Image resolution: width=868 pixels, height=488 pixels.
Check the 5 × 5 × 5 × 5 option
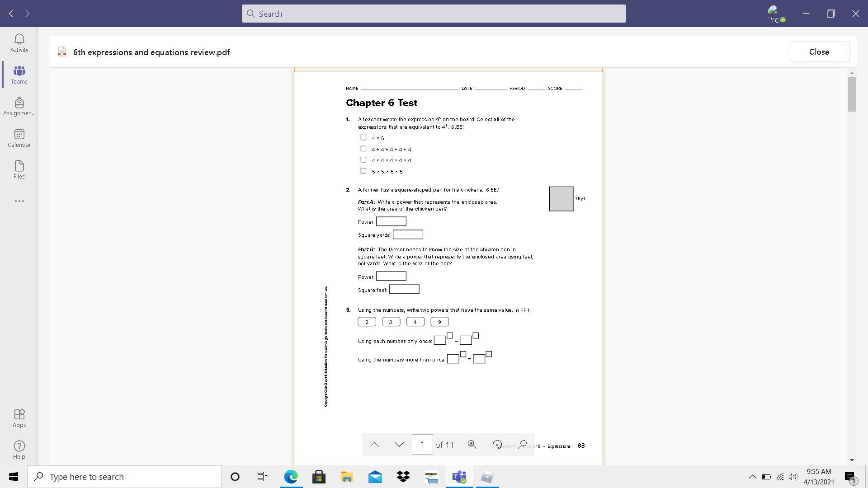[x=363, y=171]
